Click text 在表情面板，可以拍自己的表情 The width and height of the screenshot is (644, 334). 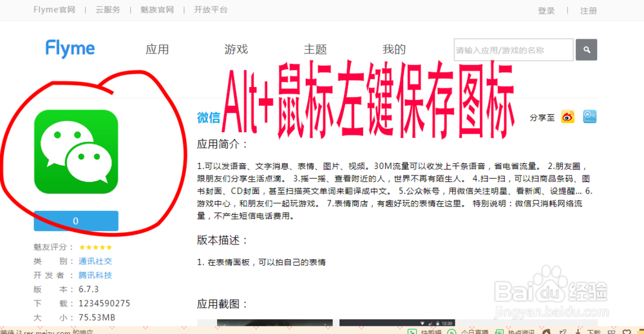(267, 262)
